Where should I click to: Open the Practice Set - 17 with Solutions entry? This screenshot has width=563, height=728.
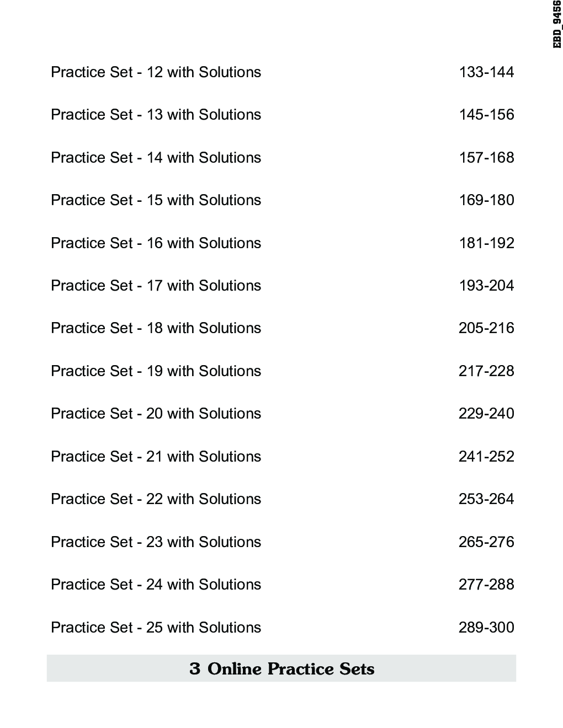point(156,286)
